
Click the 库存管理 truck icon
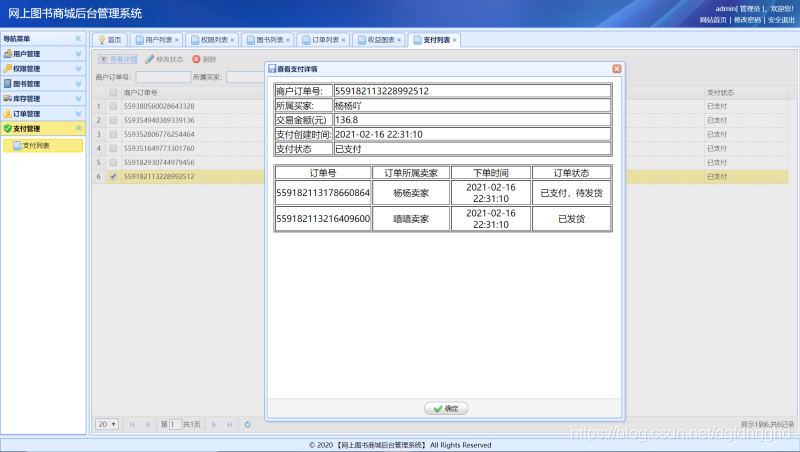pos(8,98)
